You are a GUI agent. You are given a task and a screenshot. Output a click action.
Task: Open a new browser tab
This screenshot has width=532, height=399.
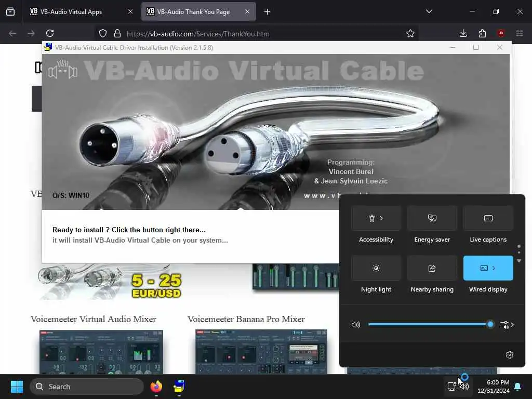[268, 12]
